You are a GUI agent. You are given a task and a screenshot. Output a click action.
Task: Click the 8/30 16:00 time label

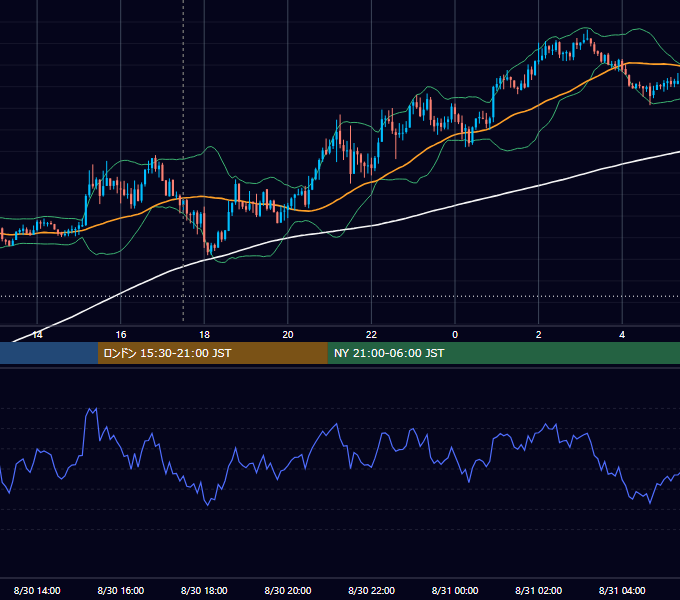[121, 590]
